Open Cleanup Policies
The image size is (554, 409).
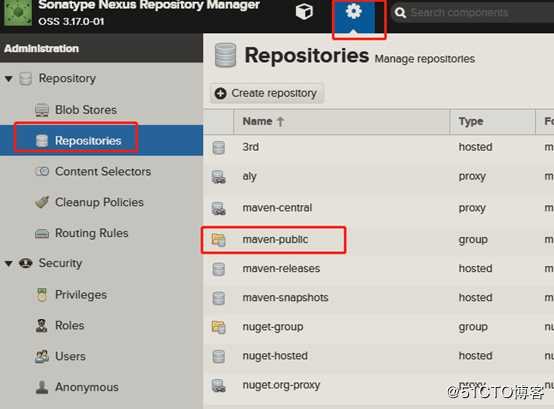pos(100,202)
